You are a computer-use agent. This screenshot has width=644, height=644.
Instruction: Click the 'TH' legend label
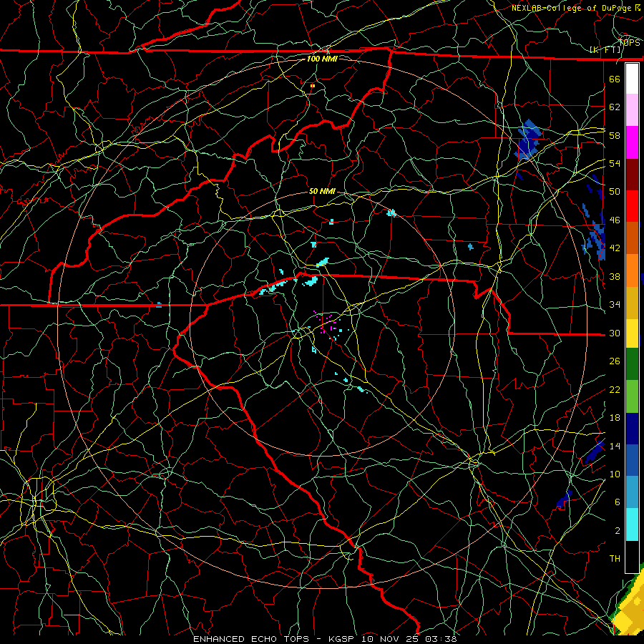coord(615,559)
